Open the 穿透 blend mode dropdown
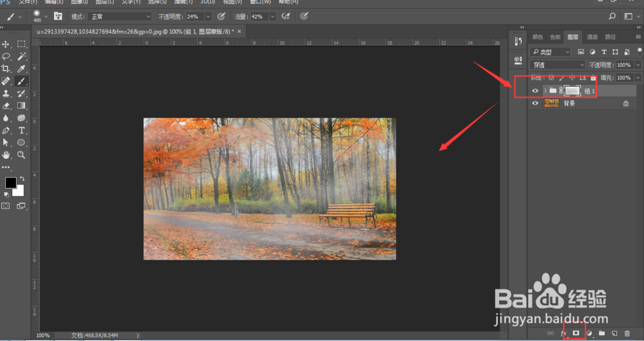The width and height of the screenshot is (644, 341). [557, 65]
